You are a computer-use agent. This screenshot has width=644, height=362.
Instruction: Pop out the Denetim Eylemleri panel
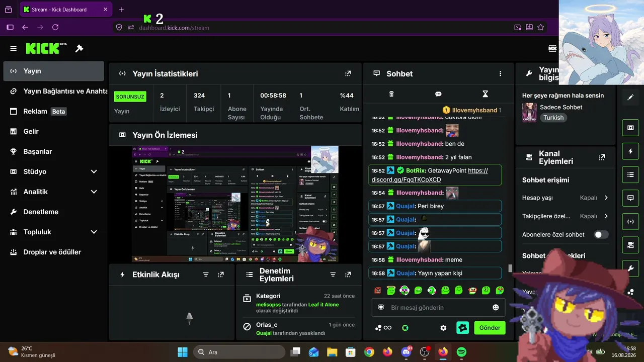tap(348, 275)
